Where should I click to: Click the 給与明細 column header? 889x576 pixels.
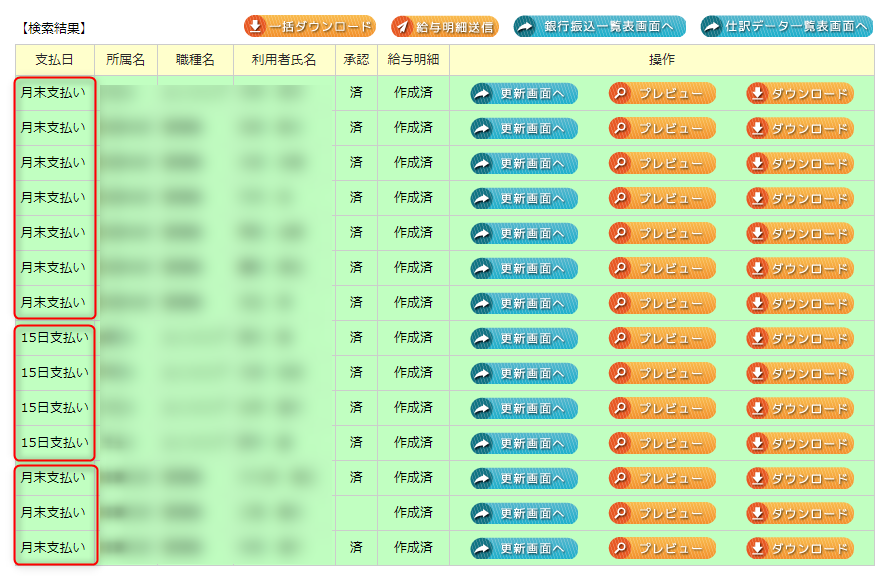click(x=413, y=60)
